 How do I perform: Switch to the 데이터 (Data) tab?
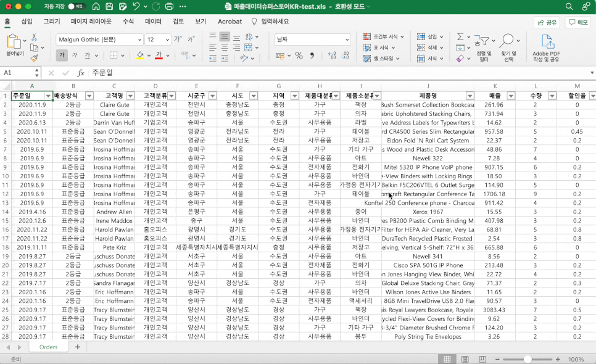(x=153, y=22)
